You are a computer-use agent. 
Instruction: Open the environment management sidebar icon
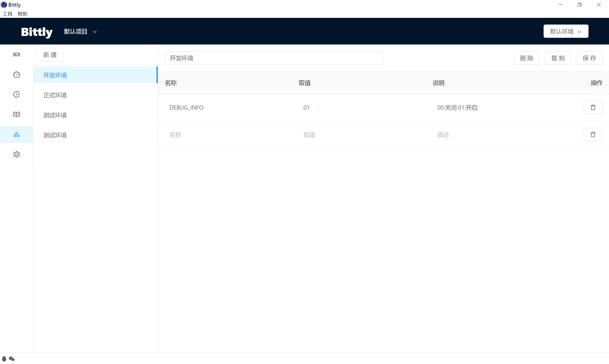[x=16, y=134]
